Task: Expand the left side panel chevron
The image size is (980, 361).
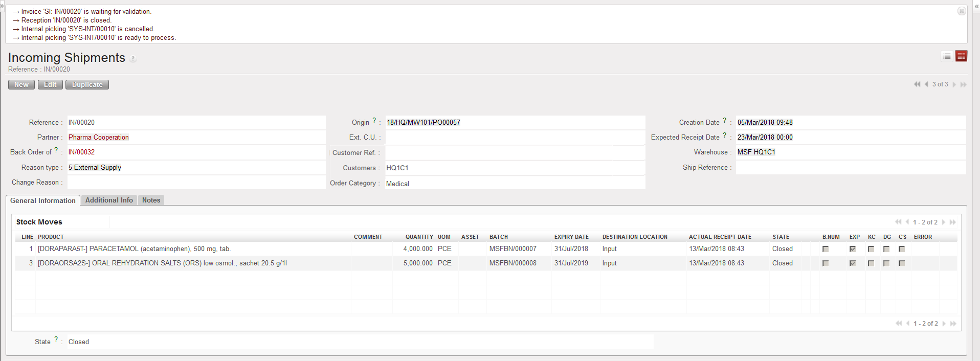Action: (x=2, y=5)
